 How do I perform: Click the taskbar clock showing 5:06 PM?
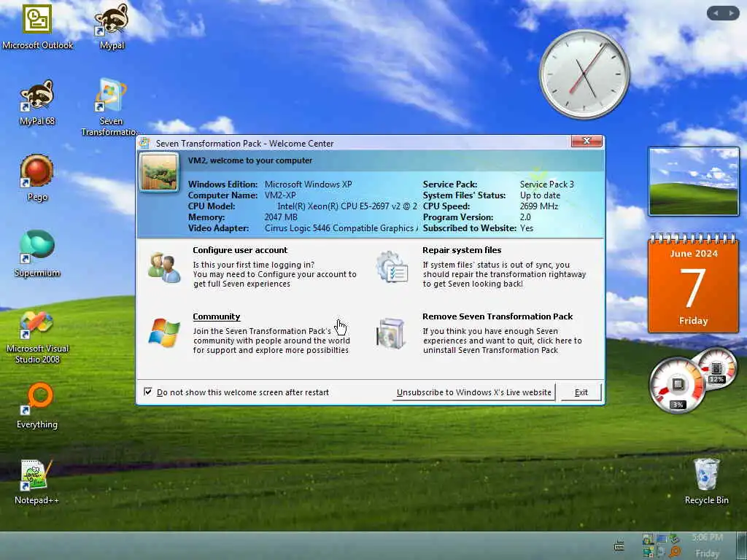point(707,537)
